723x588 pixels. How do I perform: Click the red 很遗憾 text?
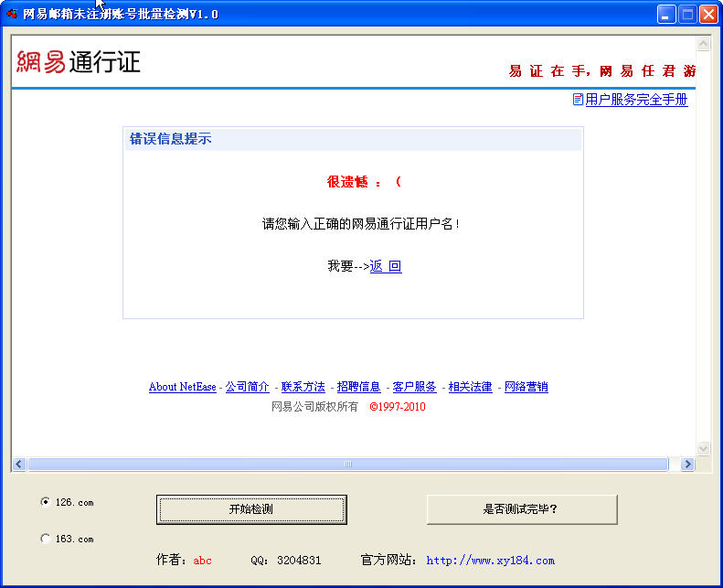[347, 182]
